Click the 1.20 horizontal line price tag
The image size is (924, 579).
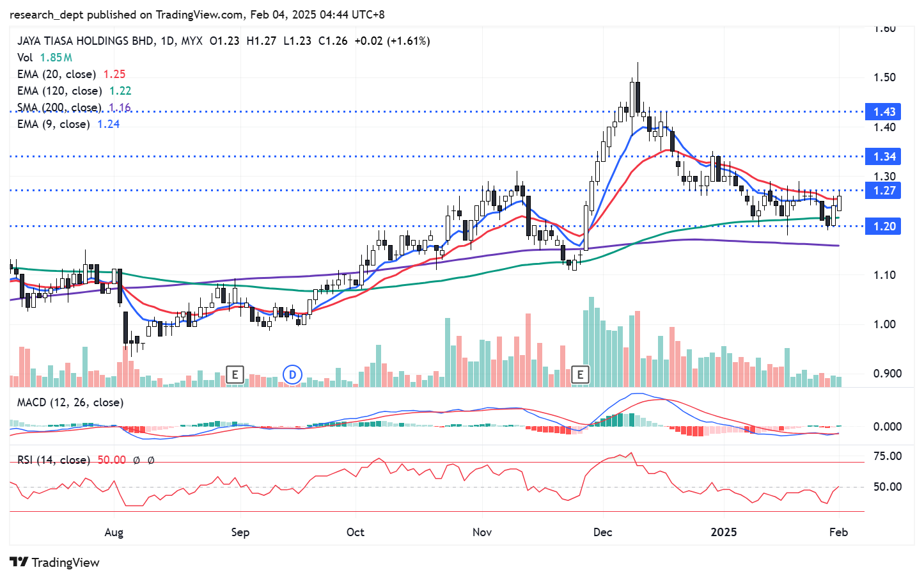pyautogui.click(x=883, y=226)
